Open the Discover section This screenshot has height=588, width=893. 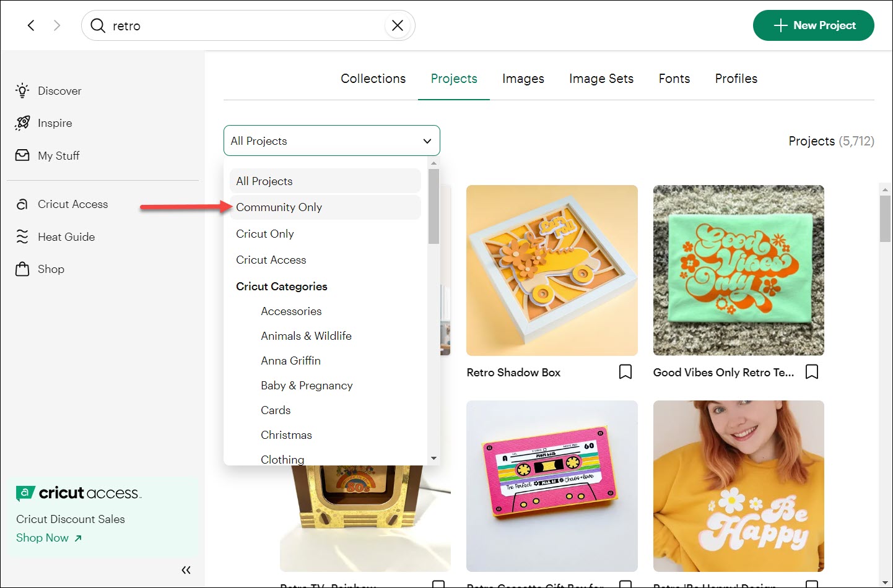[x=59, y=91]
